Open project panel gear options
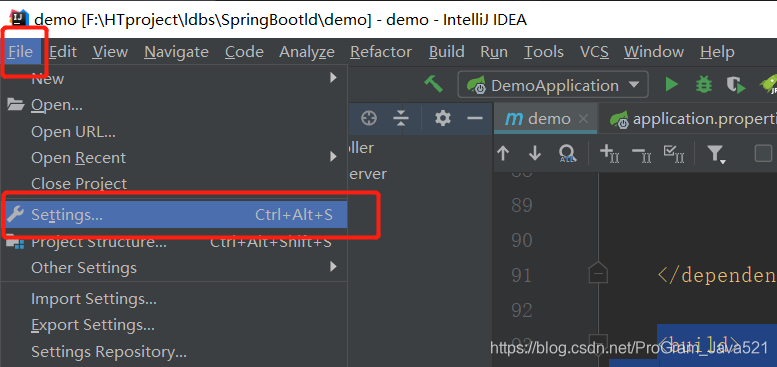 point(443,118)
